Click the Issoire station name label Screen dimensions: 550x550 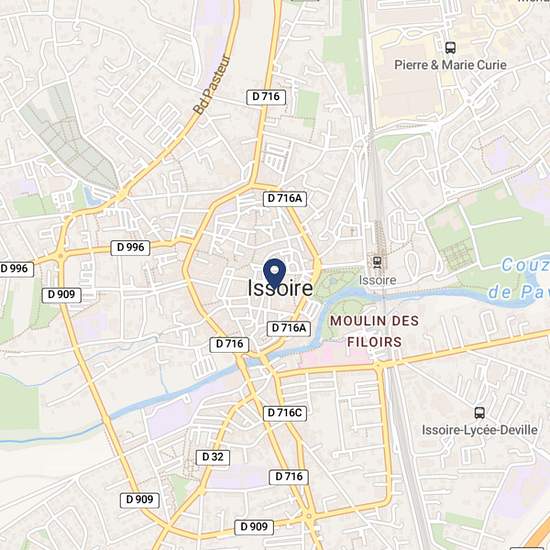coord(377,280)
